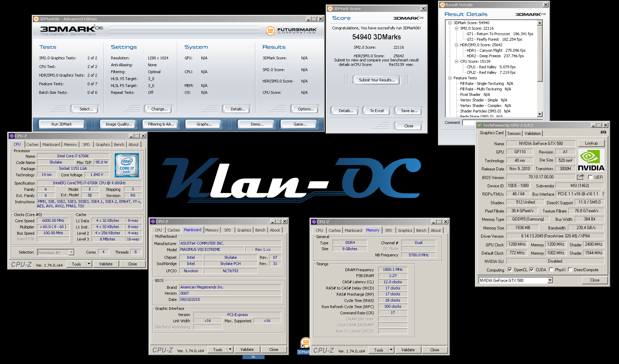Click the Futuremark Corporation logo
The width and height of the screenshot is (619, 364).
[x=291, y=31]
